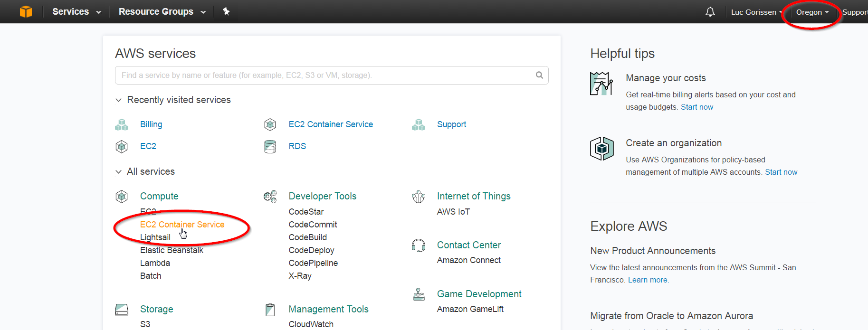Click the search magnifier icon
This screenshot has width=868, height=330.
tap(539, 75)
